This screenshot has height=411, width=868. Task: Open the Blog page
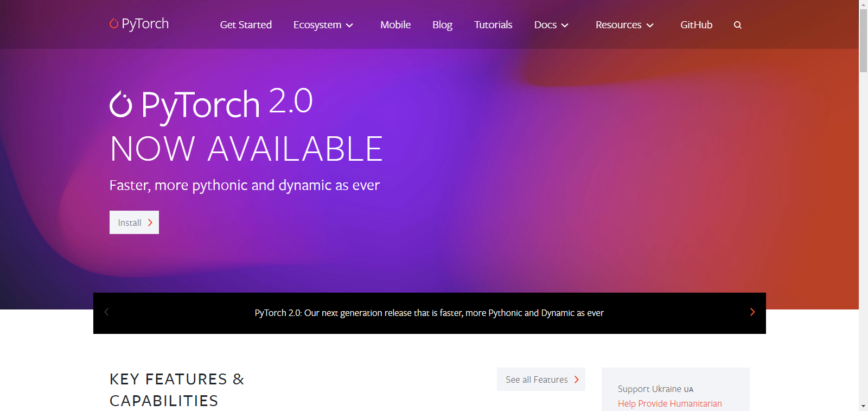[442, 25]
